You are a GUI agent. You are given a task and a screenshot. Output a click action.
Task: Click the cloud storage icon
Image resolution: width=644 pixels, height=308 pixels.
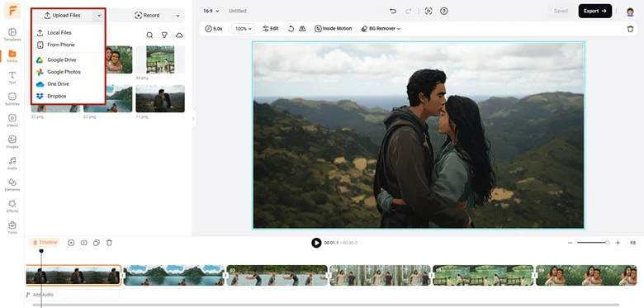pos(179,36)
